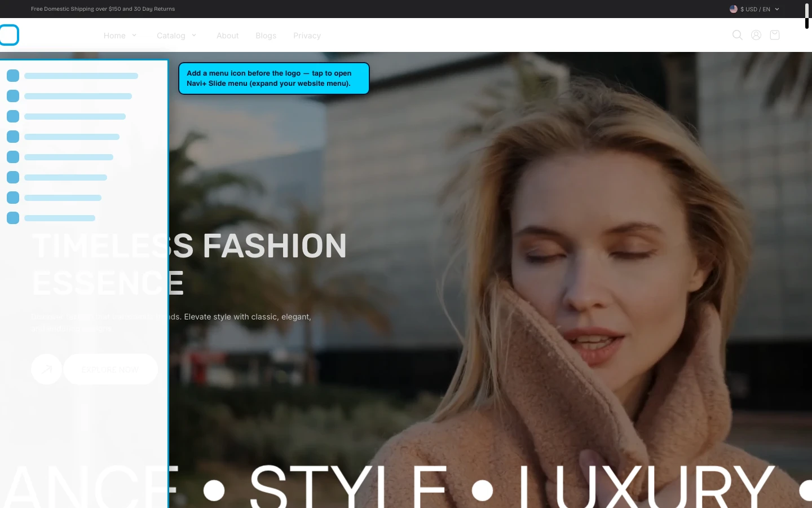The height and width of the screenshot is (508, 812).
Task: Open the shopping cart icon
Action: [775, 35]
